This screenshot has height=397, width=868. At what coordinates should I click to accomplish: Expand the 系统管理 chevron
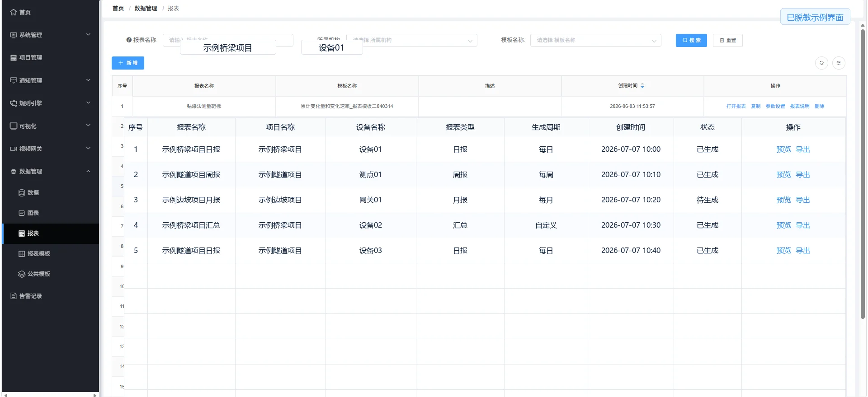(x=88, y=34)
